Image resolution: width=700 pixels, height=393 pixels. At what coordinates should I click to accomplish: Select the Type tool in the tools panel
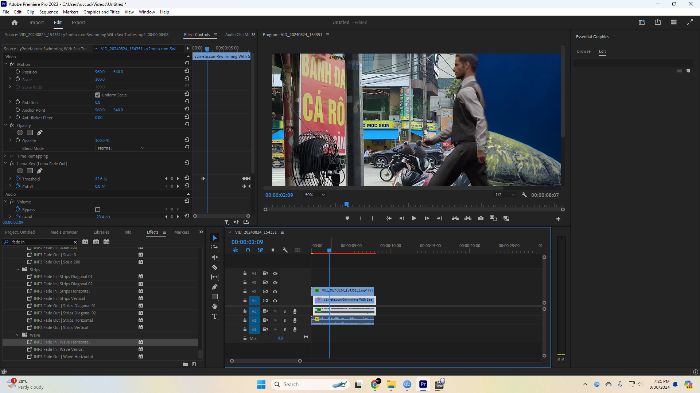coord(215,317)
